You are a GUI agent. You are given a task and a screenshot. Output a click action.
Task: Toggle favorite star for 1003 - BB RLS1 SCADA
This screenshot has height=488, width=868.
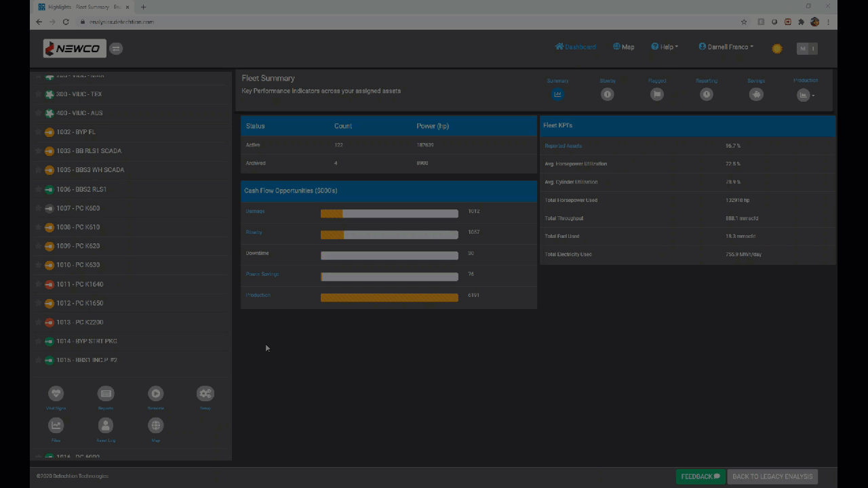point(39,151)
